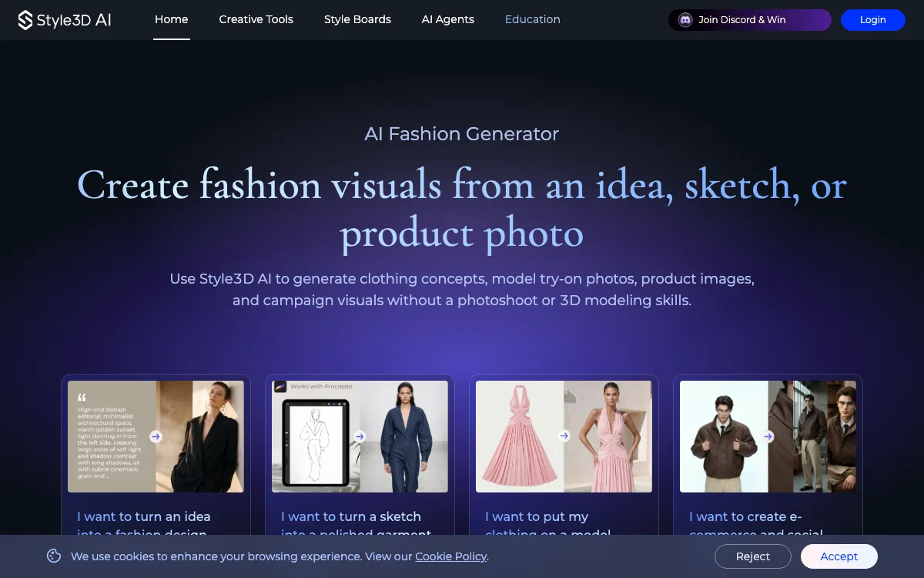Select the model wearing pink dress
924x578 pixels.
coord(608,436)
